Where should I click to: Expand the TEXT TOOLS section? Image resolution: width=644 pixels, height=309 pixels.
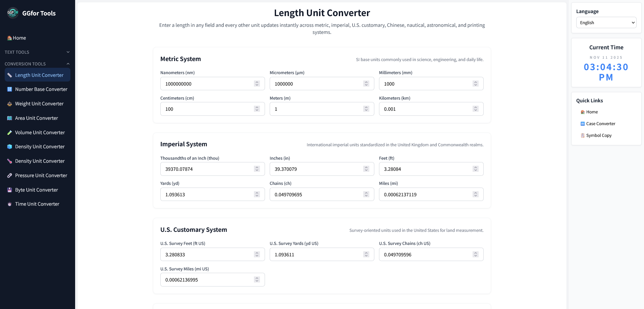tap(68, 52)
